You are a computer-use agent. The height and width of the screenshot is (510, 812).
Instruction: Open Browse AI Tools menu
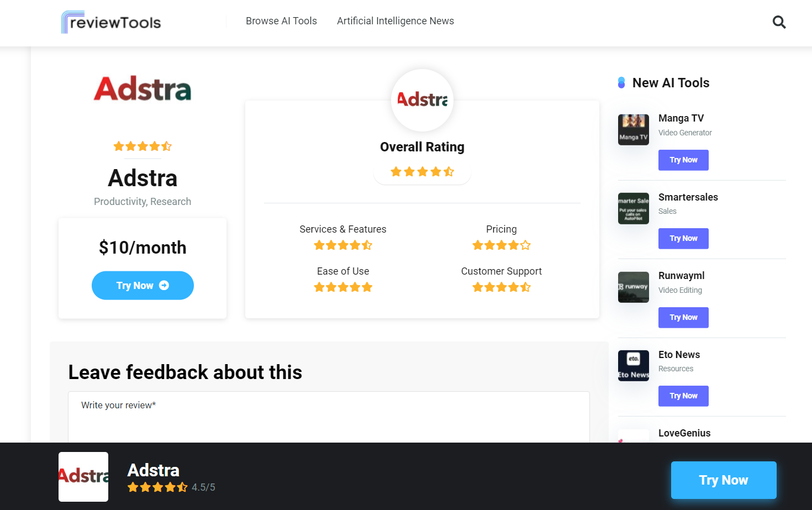tap(281, 21)
